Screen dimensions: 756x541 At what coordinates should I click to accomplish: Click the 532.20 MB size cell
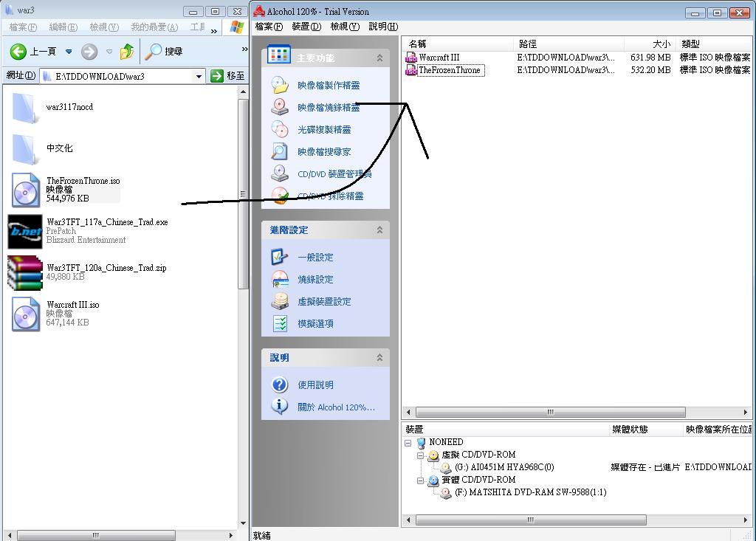(650, 70)
